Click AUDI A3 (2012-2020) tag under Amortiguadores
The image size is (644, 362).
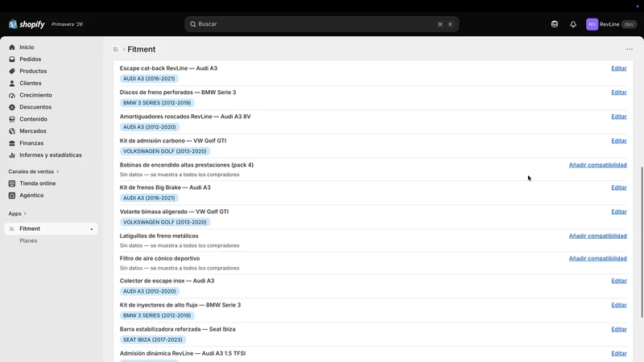(x=150, y=127)
